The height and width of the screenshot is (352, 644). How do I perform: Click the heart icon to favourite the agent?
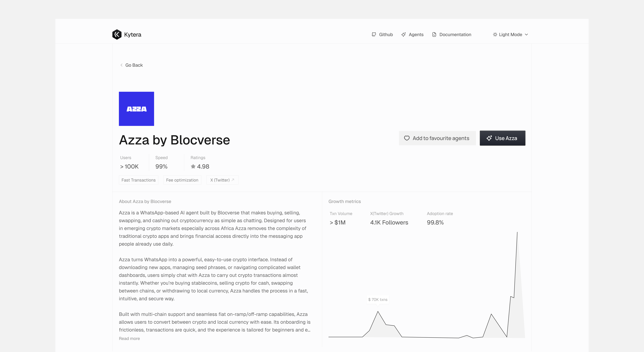(407, 138)
